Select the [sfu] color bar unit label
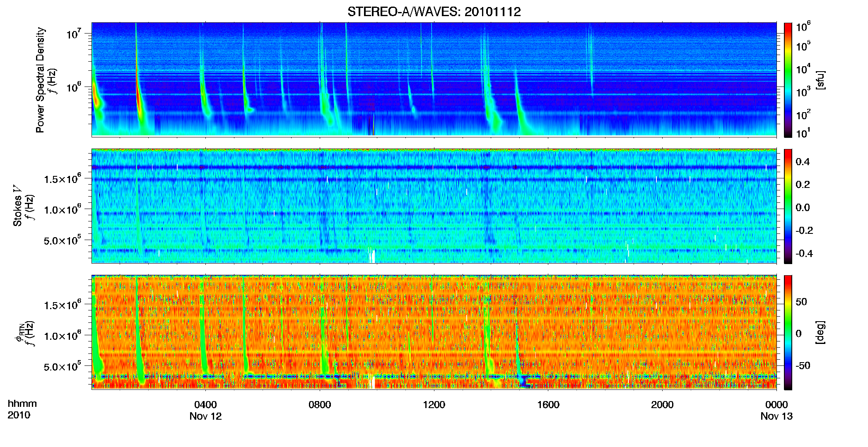868x447 pixels. 820,80
